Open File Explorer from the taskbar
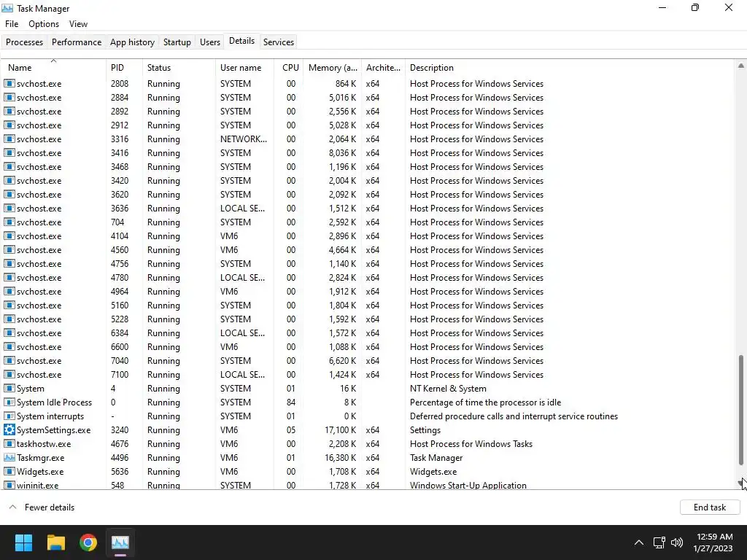This screenshot has height=560, width=747. coord(55,542)
